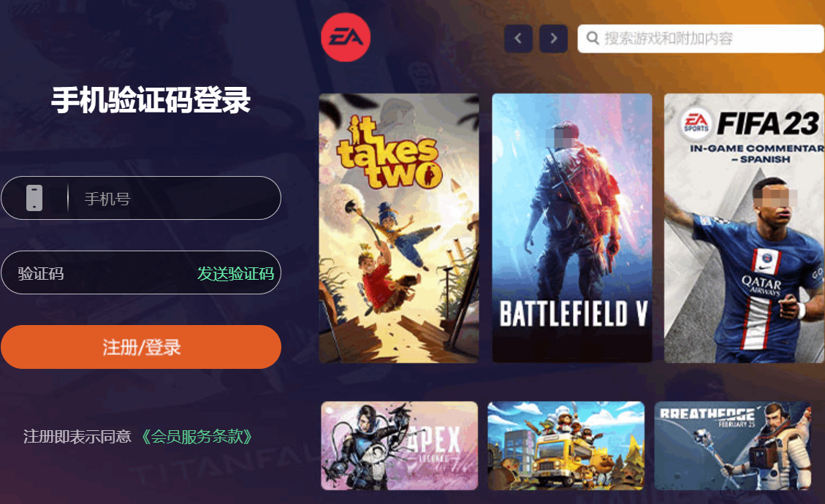825x504 pixels.
Task: Select the Apex Legends banner
Action: coord(399,446)
